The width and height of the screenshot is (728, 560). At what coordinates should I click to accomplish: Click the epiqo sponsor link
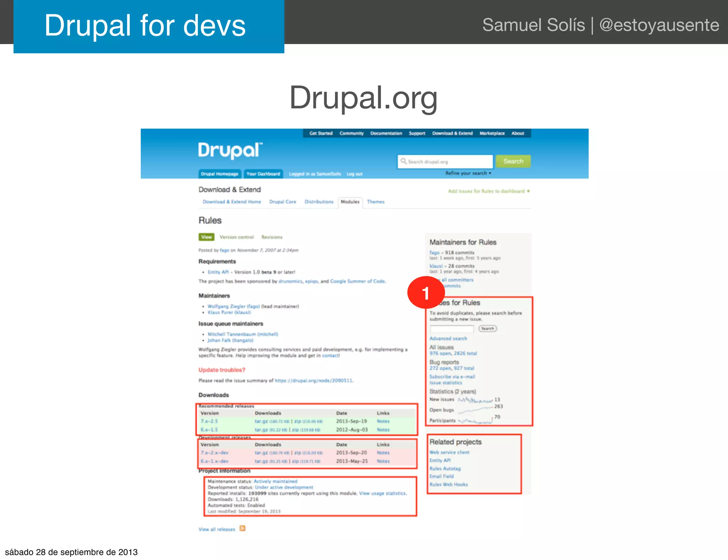(311, 281)
